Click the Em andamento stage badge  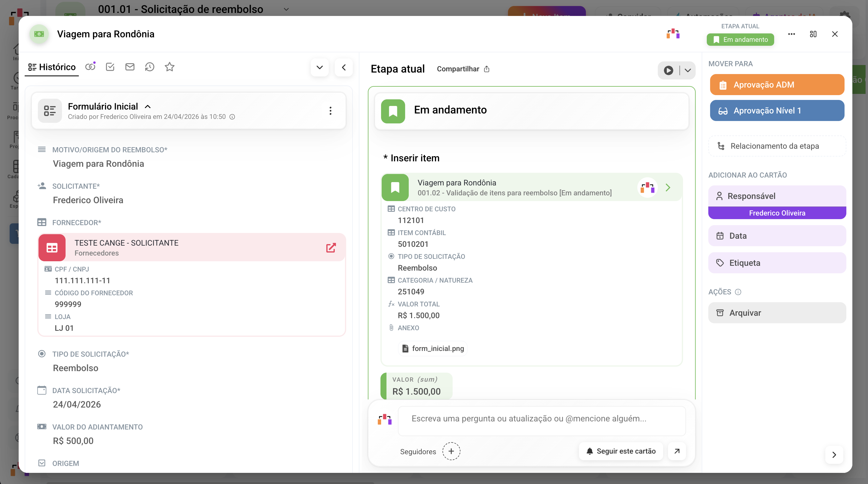[x=740, y=39]
